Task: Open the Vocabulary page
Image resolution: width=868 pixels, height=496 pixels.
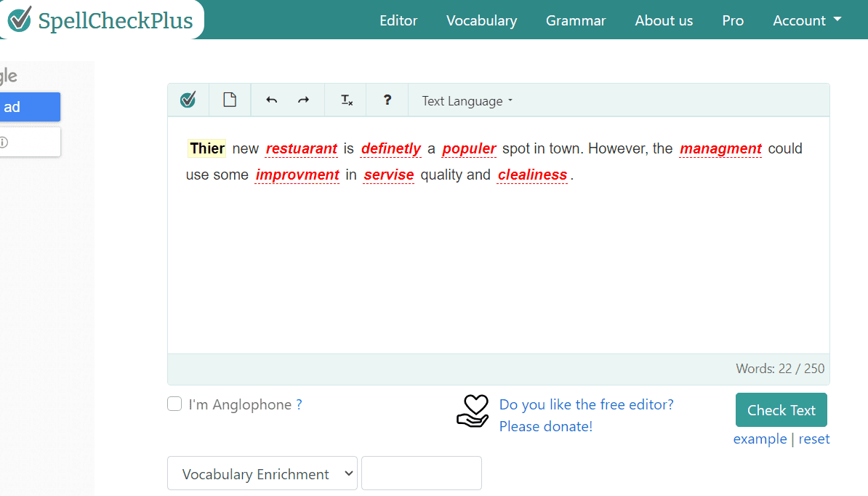Action: [481, 20]
